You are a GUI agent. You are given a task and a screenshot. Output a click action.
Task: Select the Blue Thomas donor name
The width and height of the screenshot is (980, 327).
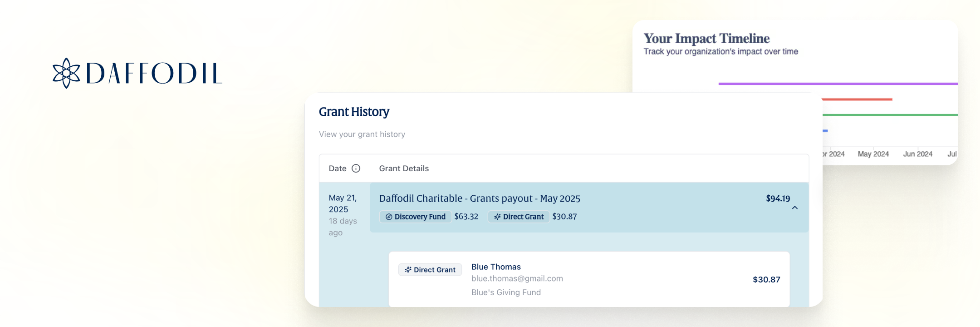pyautogui.click(x=496, y=267)
